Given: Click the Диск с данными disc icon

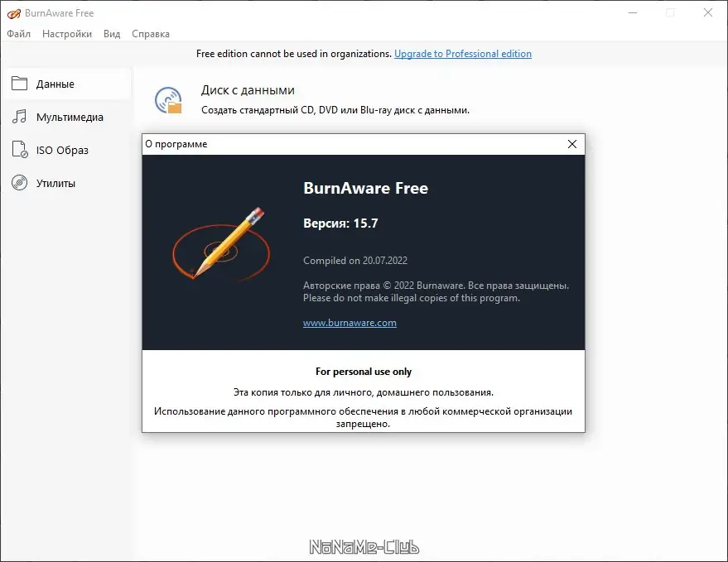Looking at the screenshot, I should pos(168,100).
